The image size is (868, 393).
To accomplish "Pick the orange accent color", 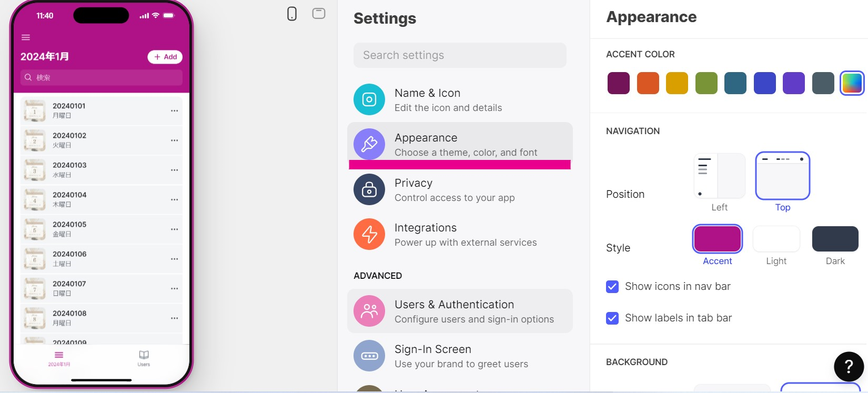I will pyautogui.click(x=648, y=83).
